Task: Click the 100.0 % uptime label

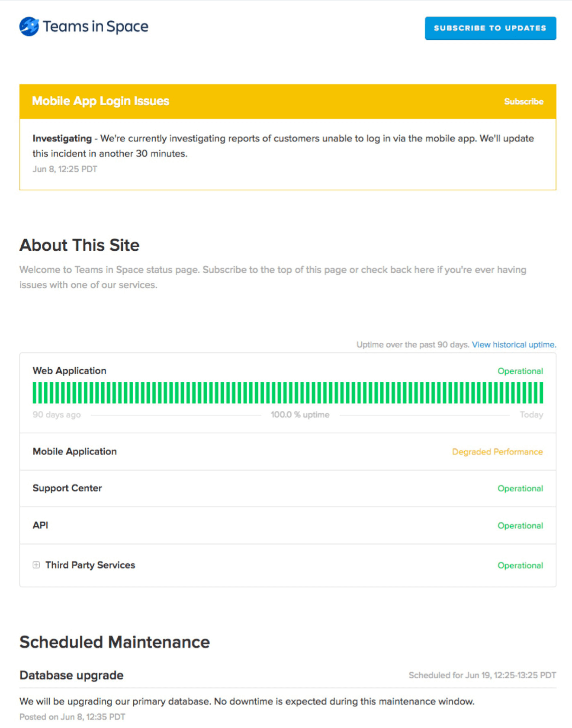Action: [300, 414]
